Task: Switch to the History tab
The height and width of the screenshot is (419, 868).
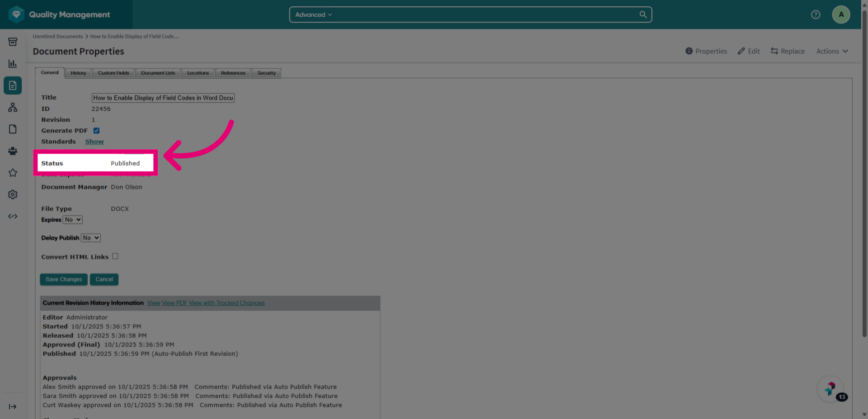Action: click(x=78, y=73)
